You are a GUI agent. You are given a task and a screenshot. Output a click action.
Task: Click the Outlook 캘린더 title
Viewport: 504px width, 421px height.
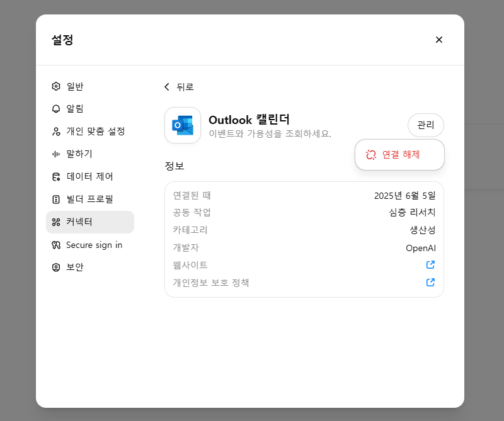click(249, 120)
